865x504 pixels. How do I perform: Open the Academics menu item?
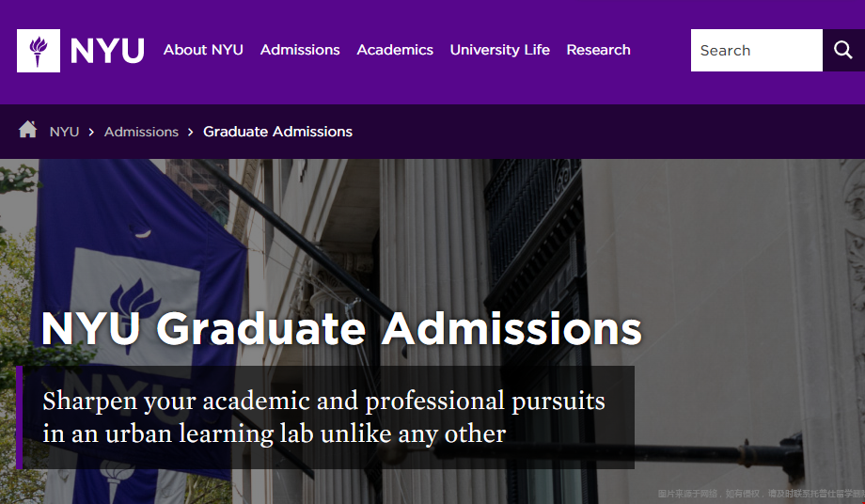point(395,50)
